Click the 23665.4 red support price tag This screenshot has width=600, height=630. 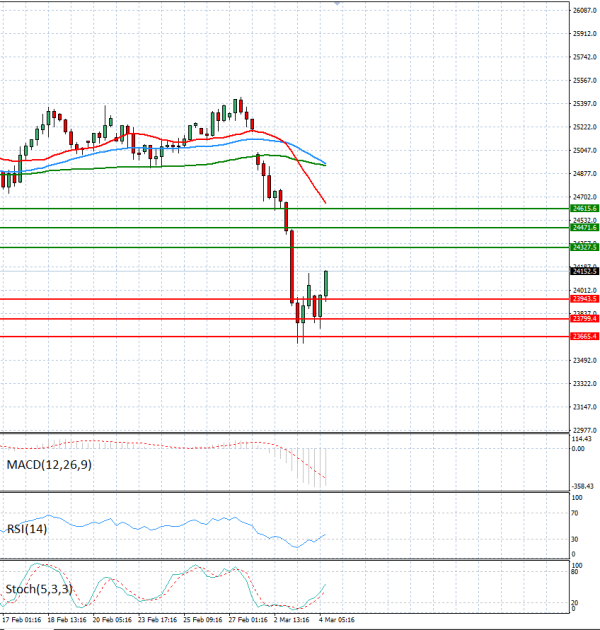pyautogui.click(x=583, y=337)
